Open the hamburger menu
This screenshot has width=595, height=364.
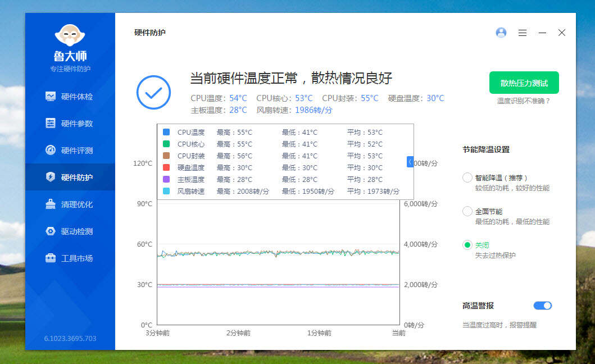tap(523, 33)
